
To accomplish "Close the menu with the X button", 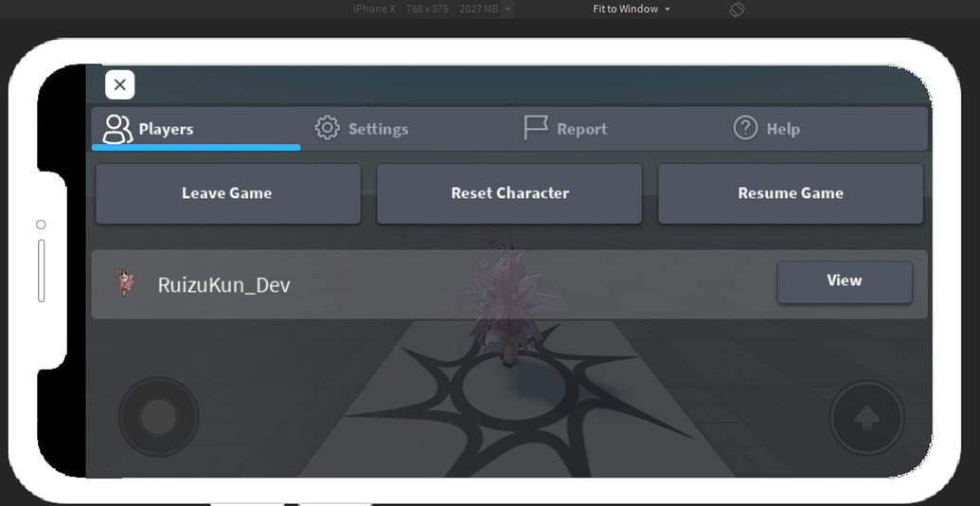I will (120, 84).
